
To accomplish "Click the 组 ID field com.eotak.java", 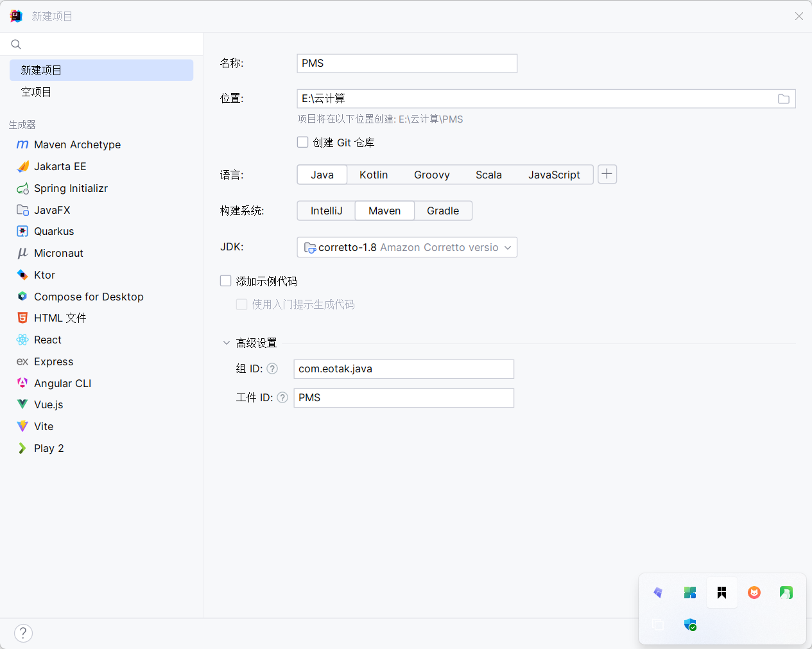I will (404, 368).
